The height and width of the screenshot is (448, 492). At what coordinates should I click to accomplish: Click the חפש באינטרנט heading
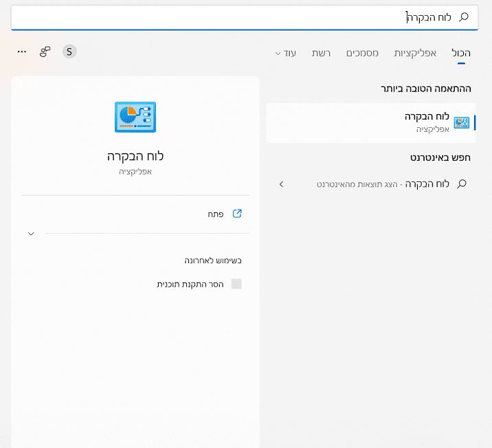[x=440, y=157]
